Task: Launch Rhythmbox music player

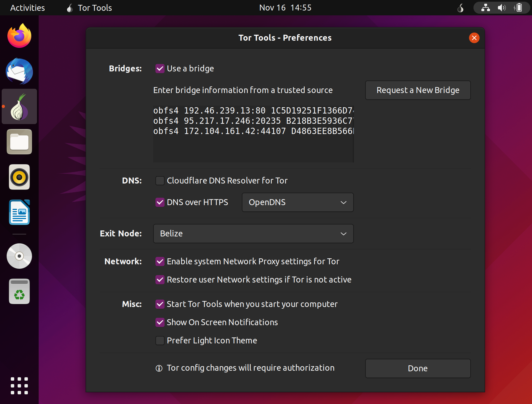Action: pyautogui.click(x=19, y=177)
